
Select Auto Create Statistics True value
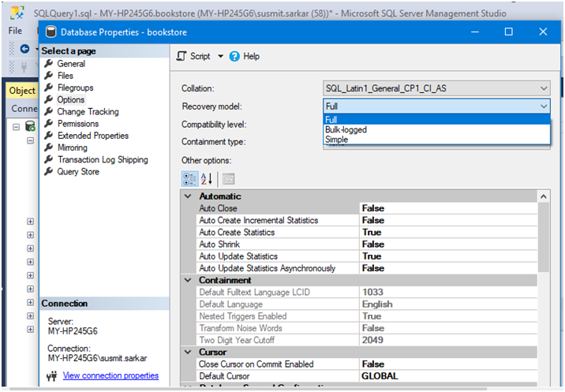[x=448, y=233]
